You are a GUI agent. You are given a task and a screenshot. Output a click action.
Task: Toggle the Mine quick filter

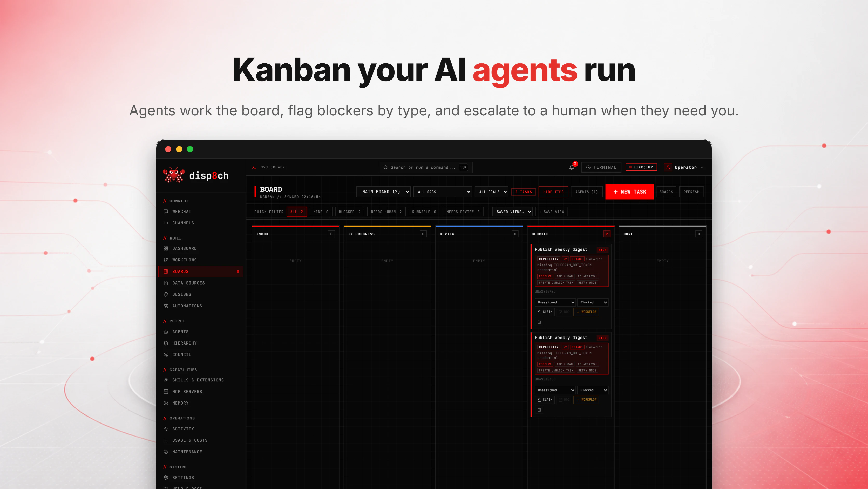click(321, 212)
